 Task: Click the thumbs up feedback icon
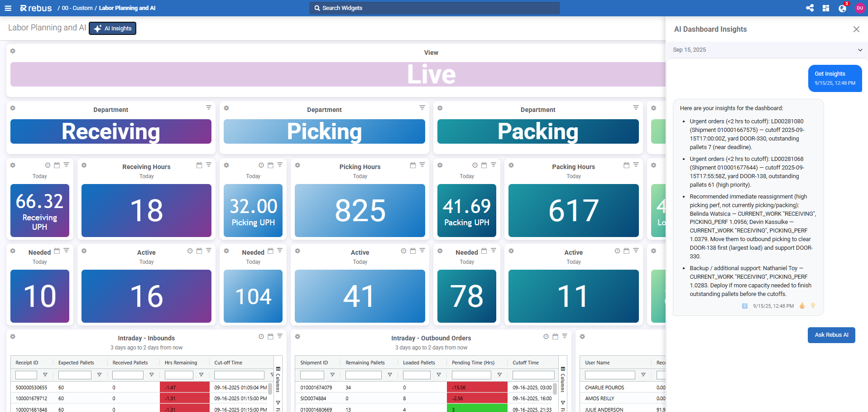coord(802,306)
